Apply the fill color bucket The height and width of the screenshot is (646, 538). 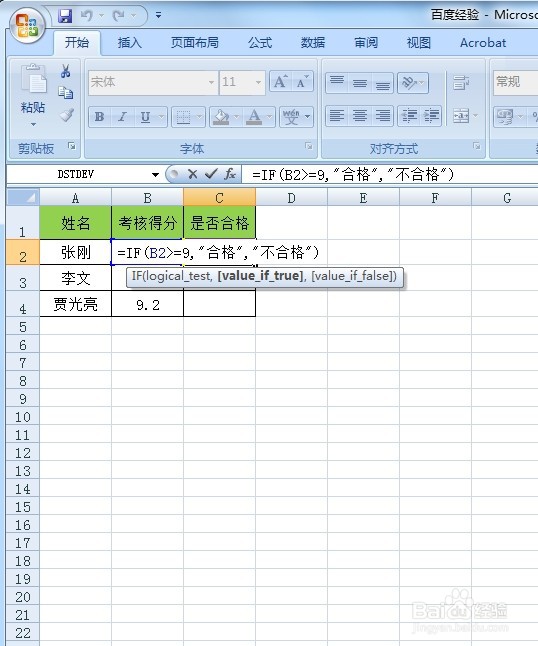click(x=222, y=117)
